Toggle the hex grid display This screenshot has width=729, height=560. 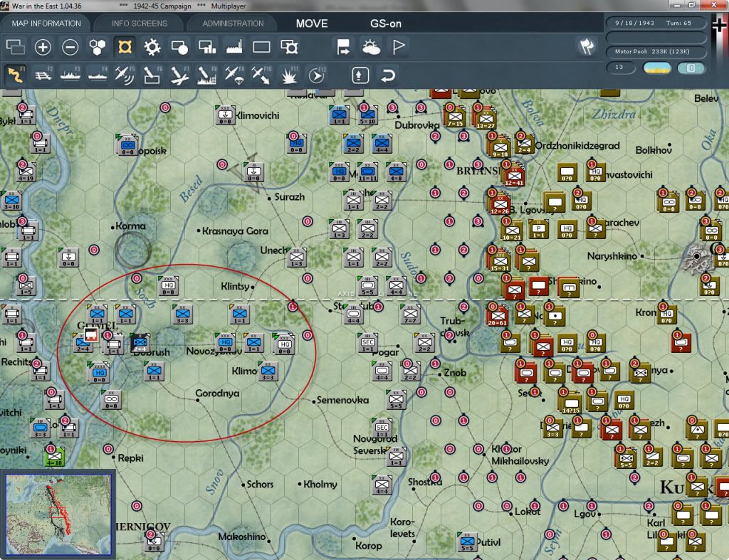97,47
